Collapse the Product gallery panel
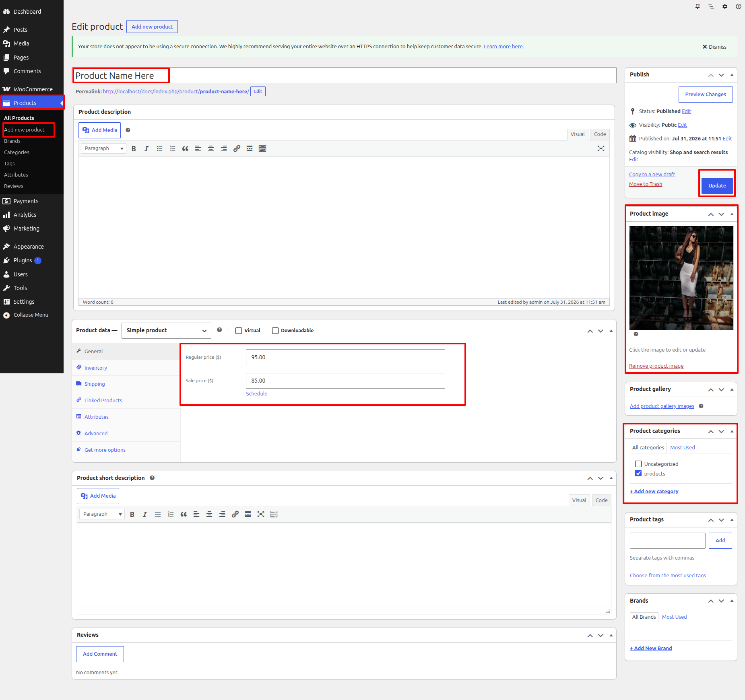 click(732, 389)
